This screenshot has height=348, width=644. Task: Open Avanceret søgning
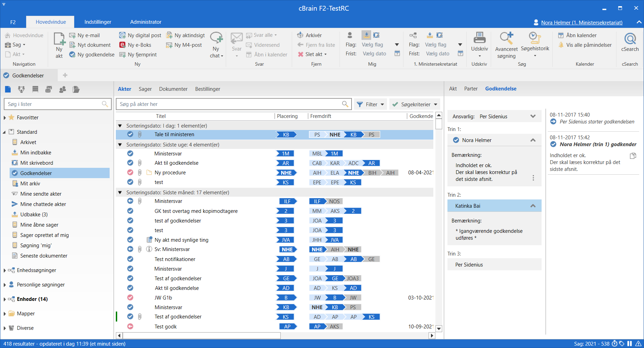[506, 38]
